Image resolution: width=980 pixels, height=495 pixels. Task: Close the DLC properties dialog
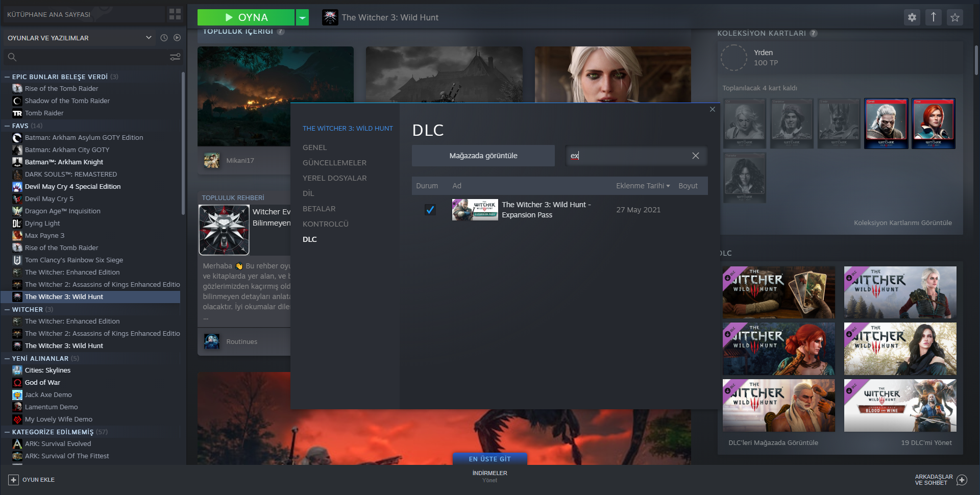click(x=713, y=109)
